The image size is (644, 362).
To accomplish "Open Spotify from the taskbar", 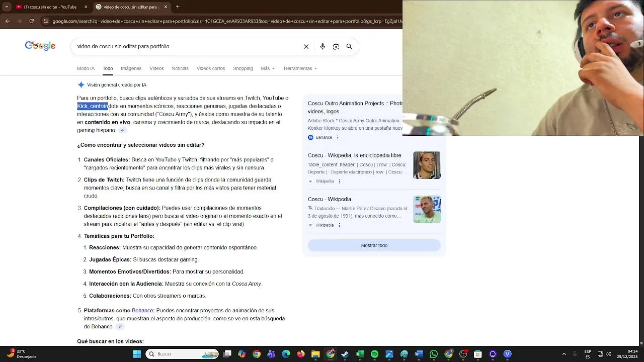I will point(374,354).
